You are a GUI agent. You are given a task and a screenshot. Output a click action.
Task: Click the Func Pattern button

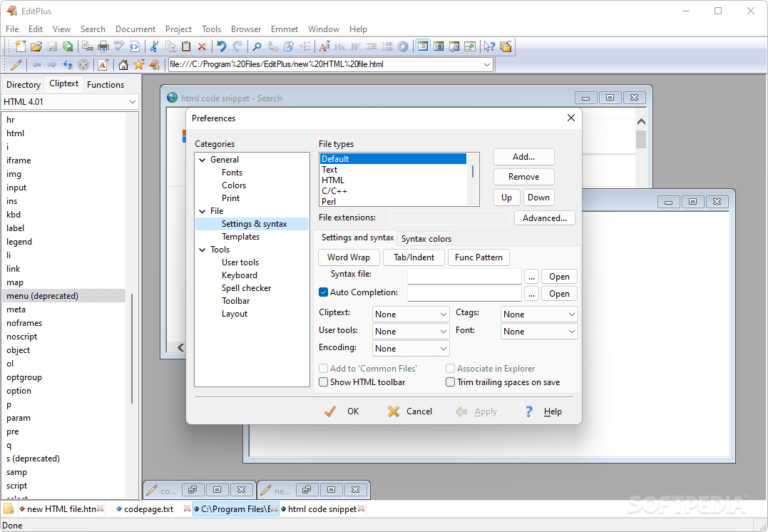478,257
